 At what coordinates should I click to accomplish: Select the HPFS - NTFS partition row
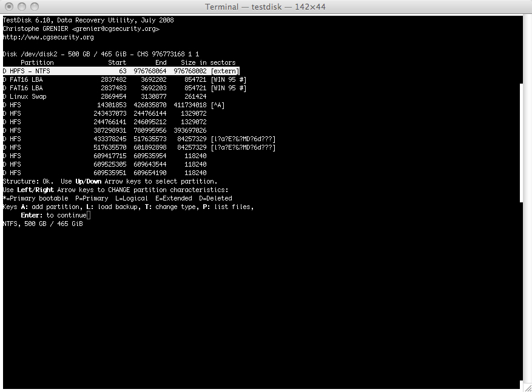[121, 71]
